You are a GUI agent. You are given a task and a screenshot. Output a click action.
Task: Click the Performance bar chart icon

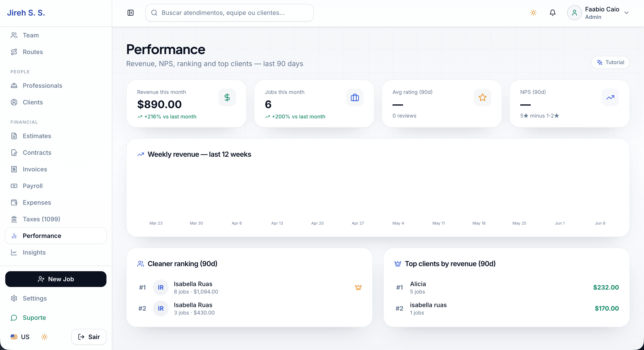(14, 236)
